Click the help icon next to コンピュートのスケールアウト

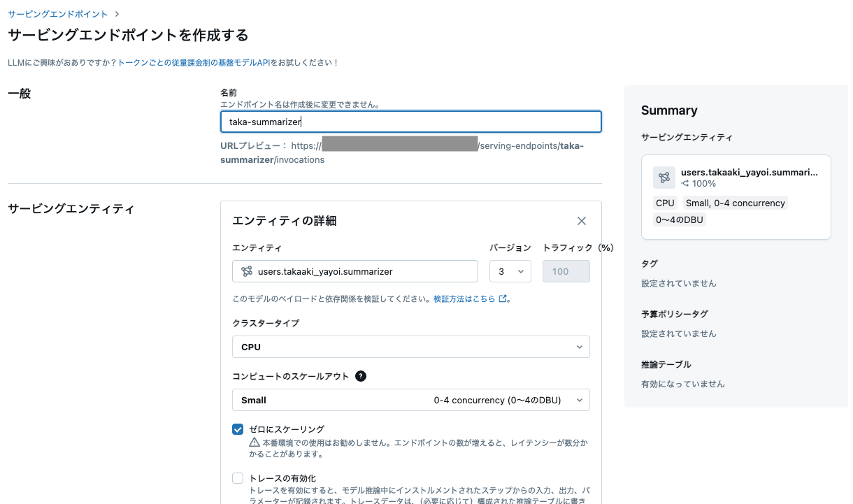click(x=361, y=375)
